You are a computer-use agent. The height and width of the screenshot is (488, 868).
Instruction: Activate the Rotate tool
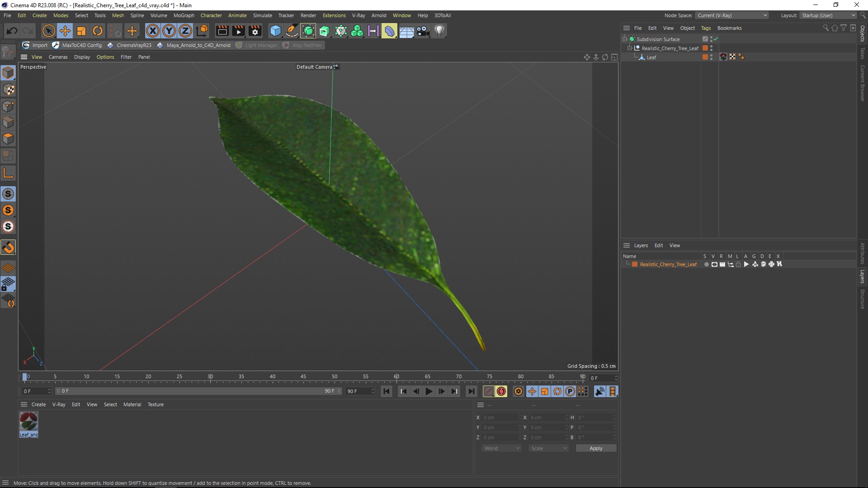pos(98,31)
